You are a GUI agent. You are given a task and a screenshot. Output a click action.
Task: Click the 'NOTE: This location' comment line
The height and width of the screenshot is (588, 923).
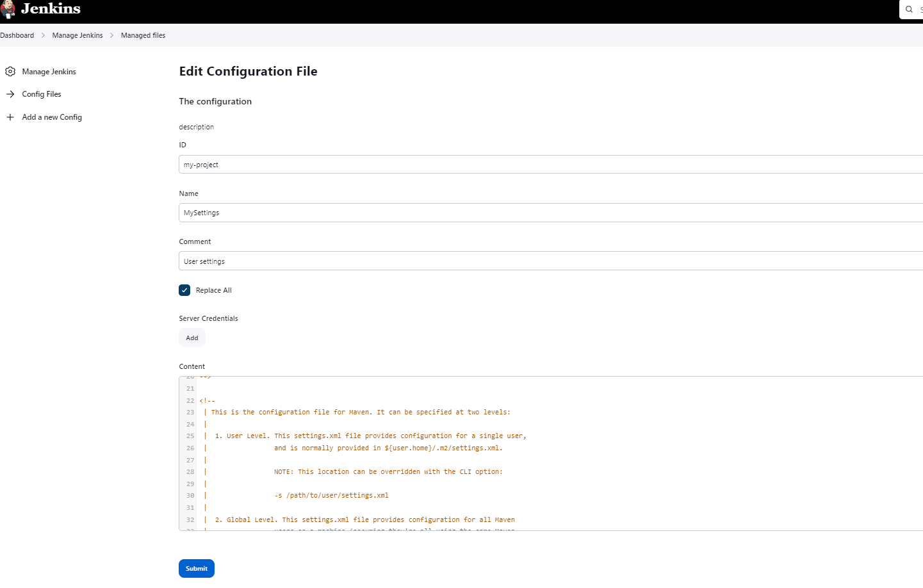tap(388, 472)
